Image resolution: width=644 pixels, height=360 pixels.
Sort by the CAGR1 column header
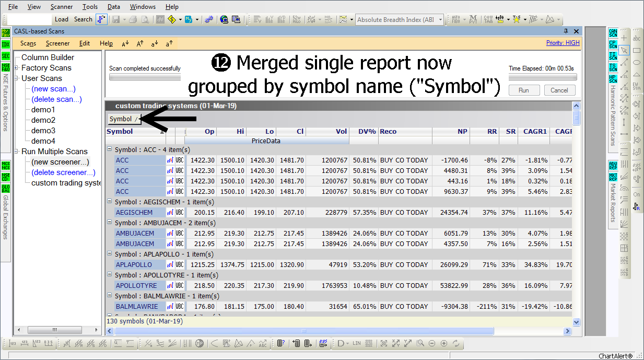[x=533, y=132]
